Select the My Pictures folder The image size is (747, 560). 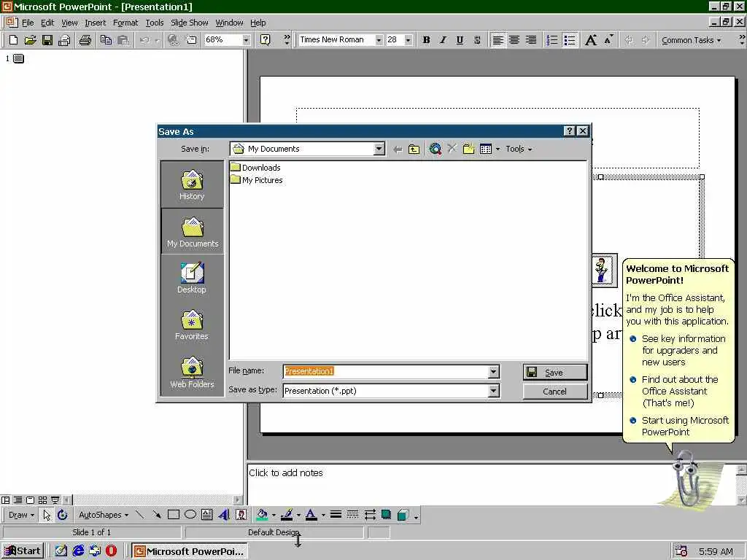(x=256, y=180)
